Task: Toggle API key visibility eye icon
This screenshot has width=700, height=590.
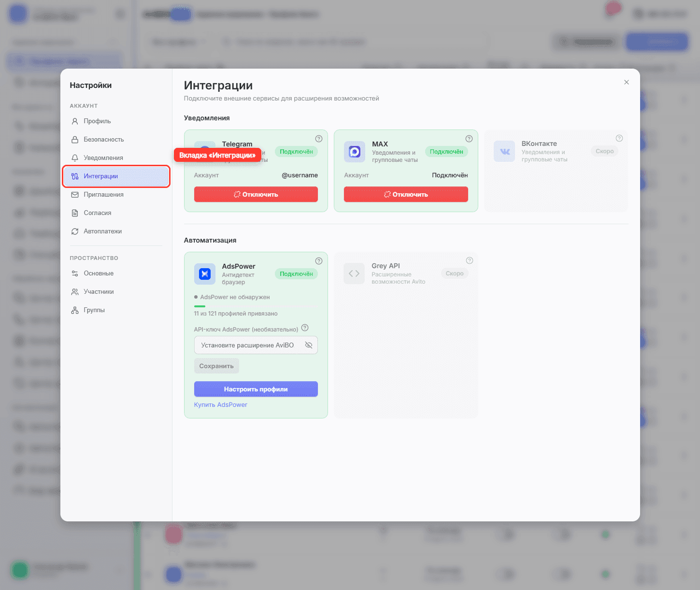Action: point(309,345)
